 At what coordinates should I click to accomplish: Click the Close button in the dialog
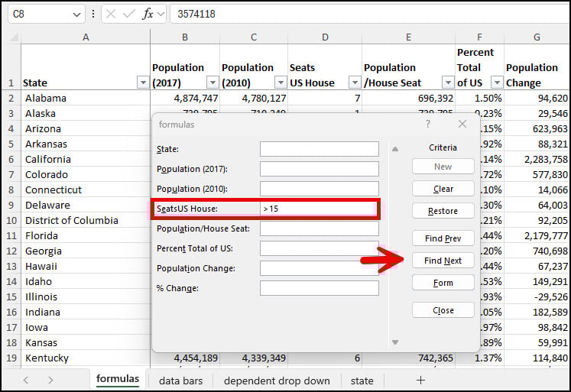click(443, 310)
